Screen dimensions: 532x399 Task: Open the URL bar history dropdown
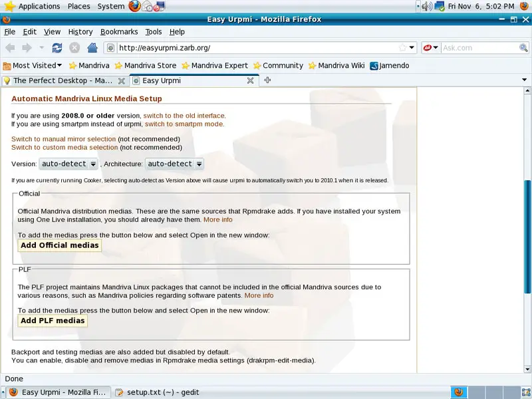(x=412, y=47)
